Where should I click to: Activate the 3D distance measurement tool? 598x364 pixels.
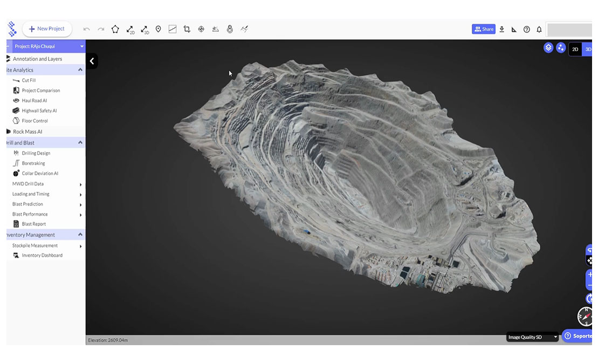click(x=145, y=30)
